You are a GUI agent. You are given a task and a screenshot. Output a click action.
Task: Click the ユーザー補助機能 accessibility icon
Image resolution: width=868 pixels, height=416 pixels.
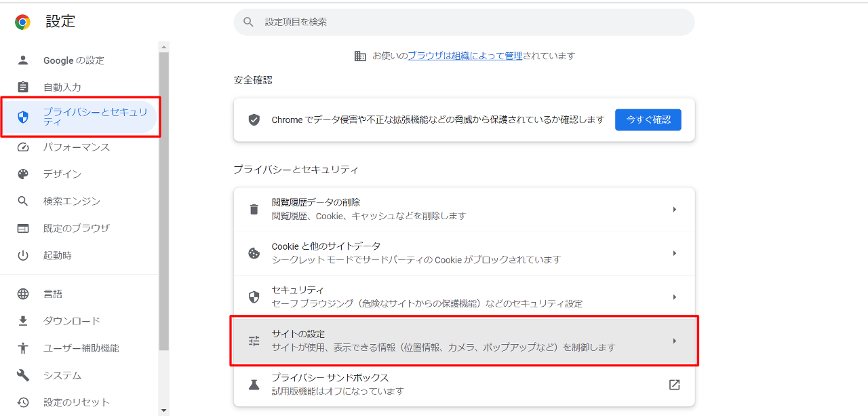pos(23,347)
